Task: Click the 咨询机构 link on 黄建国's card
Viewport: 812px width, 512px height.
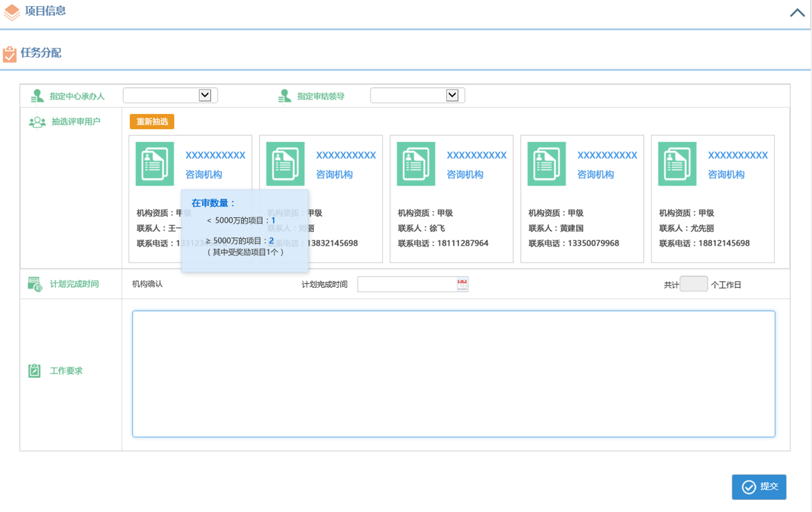Action: 596,174
